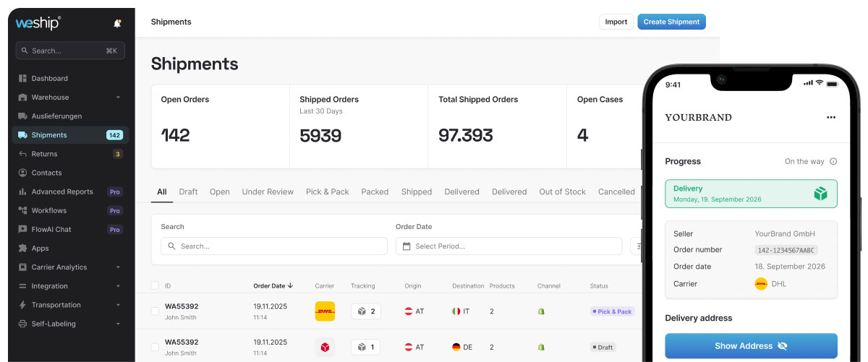Viewport: 868px width, 362px height.
Task: Click the notification bell icon
Action: (117, 24)
